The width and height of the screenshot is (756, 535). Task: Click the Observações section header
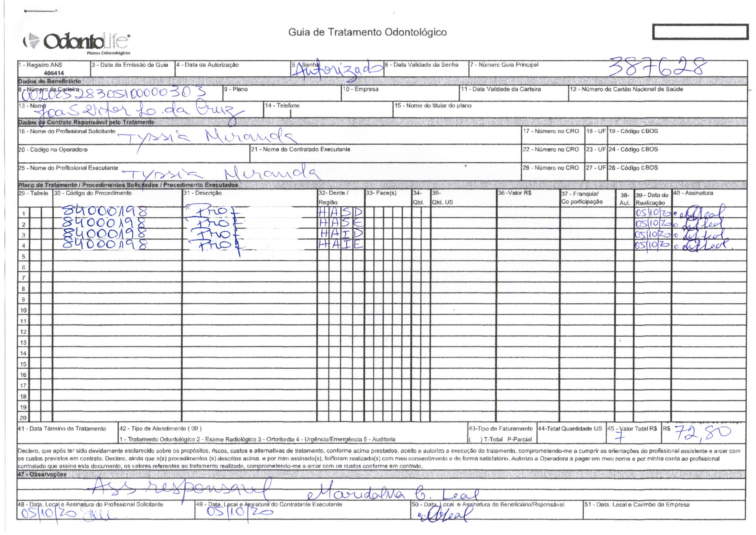click(43, 474)
